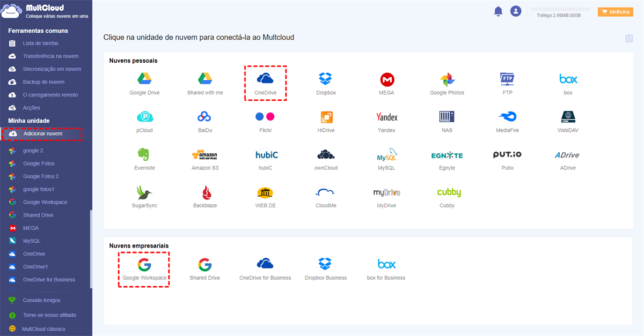This screenshot has height=336, width=644.
Task: Add a NAS storage connection
Action: [447, 121]
